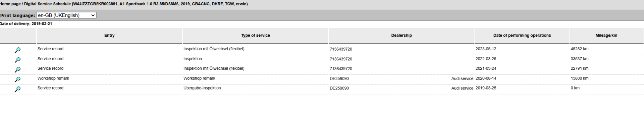Click the 45282 km mileage cell

(580, 49)
